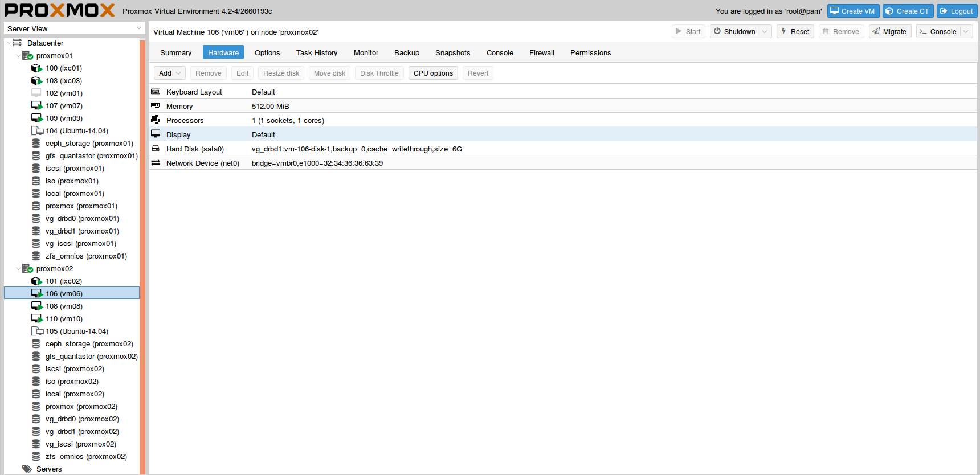Click the proxmox02 node server icon
980x475 pixels.
click(x=27, y=269)
